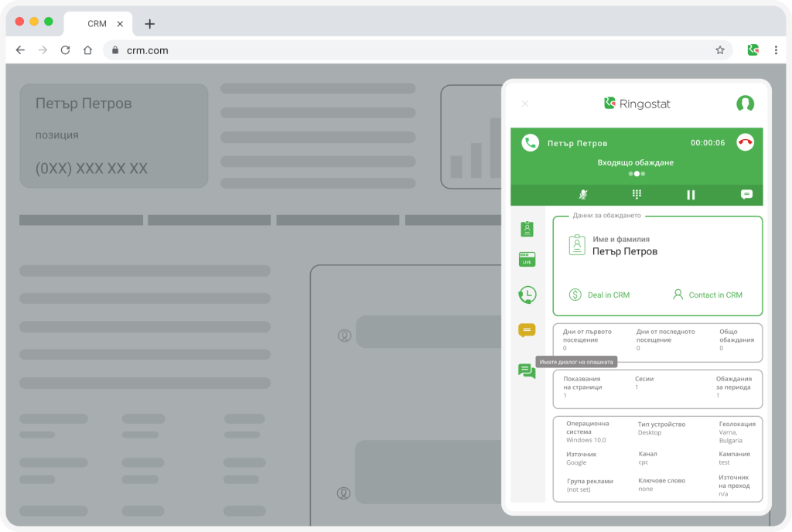Click the cpc channel value
Screen dimensions: 792x532
(x=643, y=462)
